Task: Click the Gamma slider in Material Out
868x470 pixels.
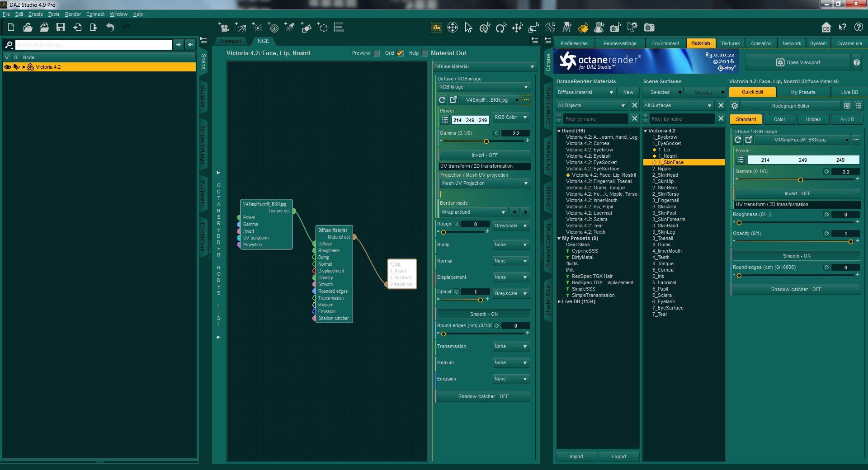Action: 484,141
